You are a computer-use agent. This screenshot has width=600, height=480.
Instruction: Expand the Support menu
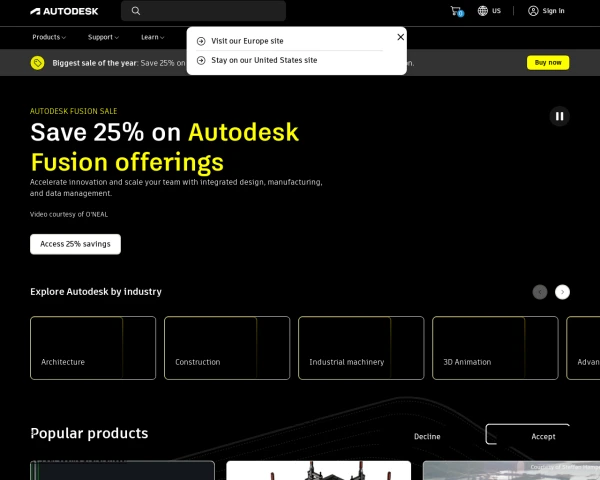[103, 37]
